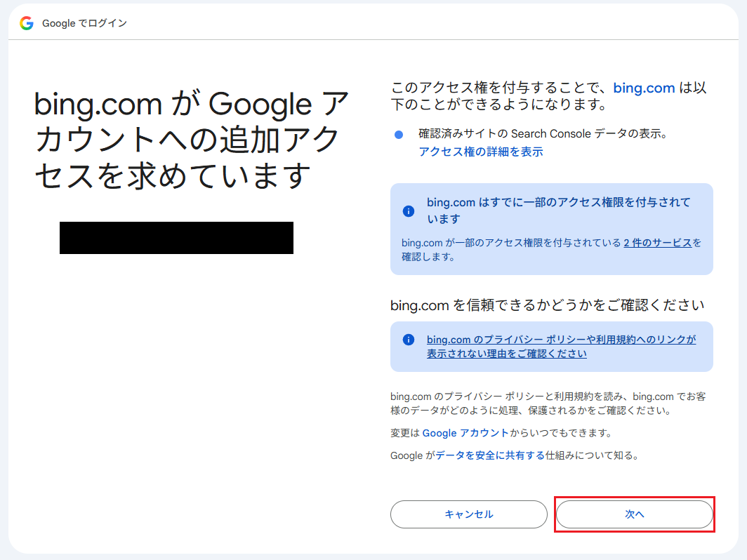
Task: Click the blue bullet next to Search Console permission
Action: pos(399,135)
